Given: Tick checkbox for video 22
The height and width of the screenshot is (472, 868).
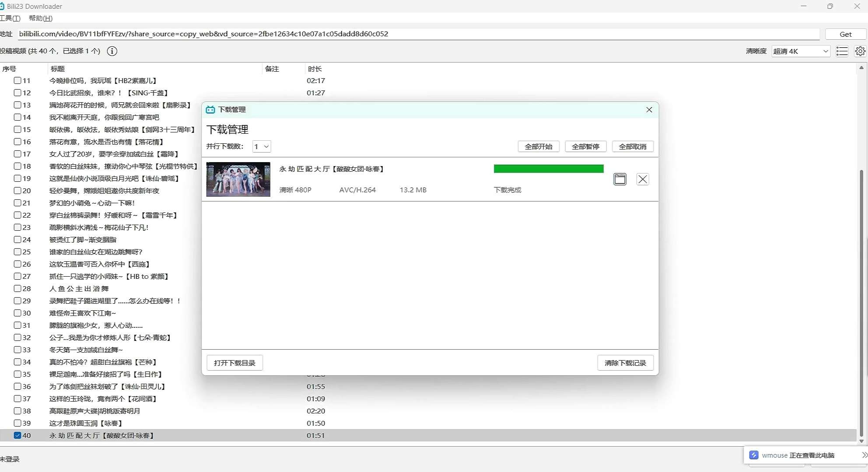Looking at the screenshot, I should (x=17, y=215).
